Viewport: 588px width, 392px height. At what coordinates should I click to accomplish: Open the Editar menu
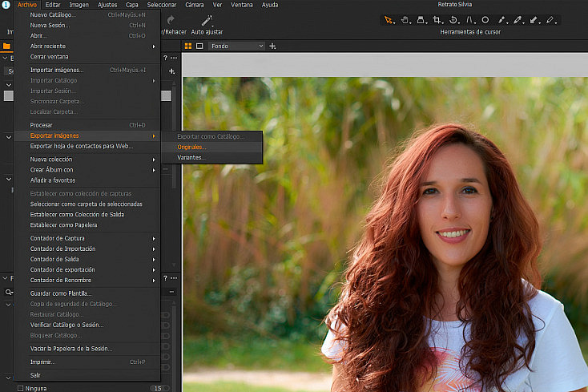coord(53,5)
